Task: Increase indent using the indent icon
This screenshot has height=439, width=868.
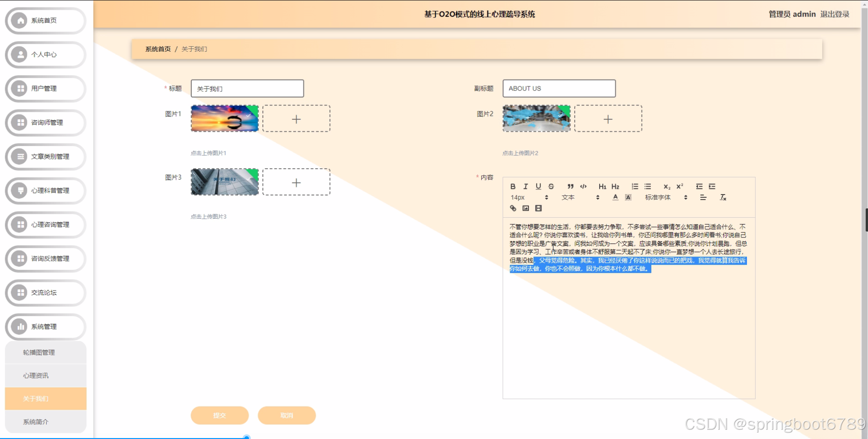Action: pyautogui.click(x=712, y=186)
